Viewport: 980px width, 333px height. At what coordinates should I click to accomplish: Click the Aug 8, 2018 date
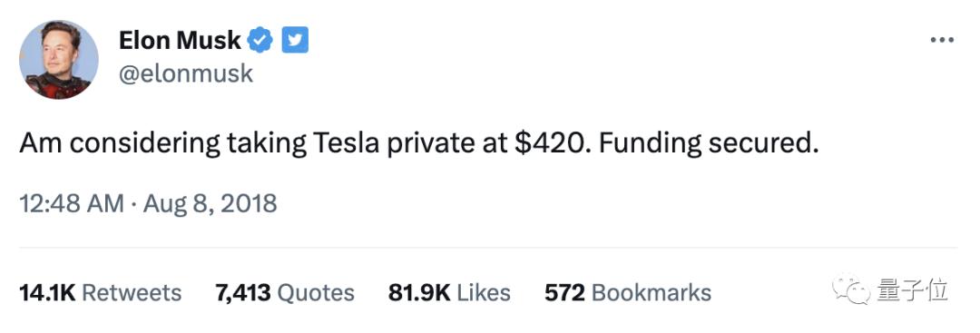[x=210, y=204]
